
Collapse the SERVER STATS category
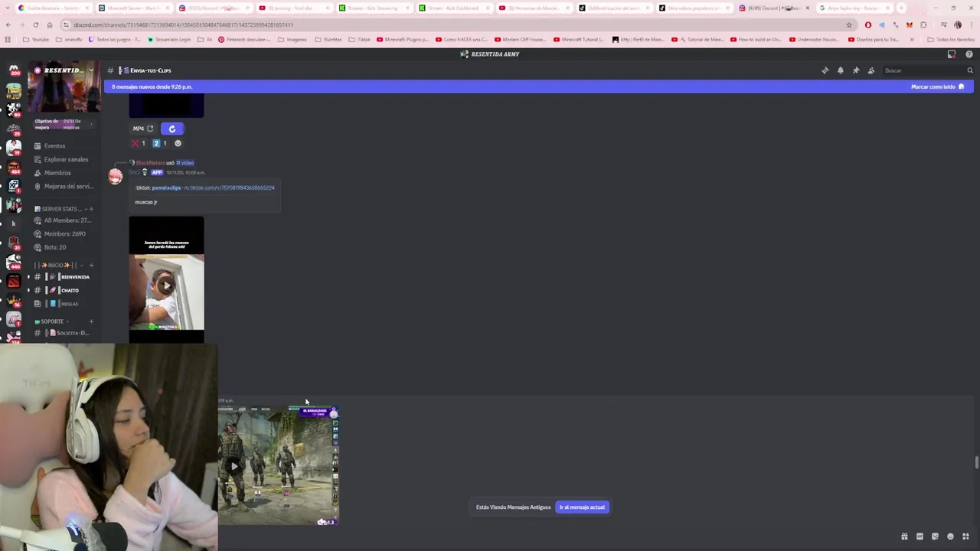click(60, 209)
